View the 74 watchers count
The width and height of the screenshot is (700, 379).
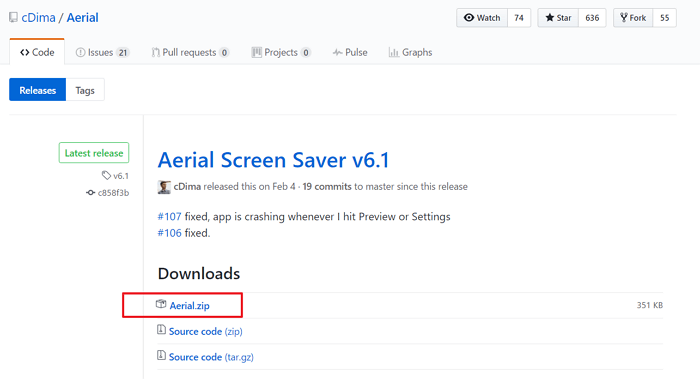[x=519, y=18]
